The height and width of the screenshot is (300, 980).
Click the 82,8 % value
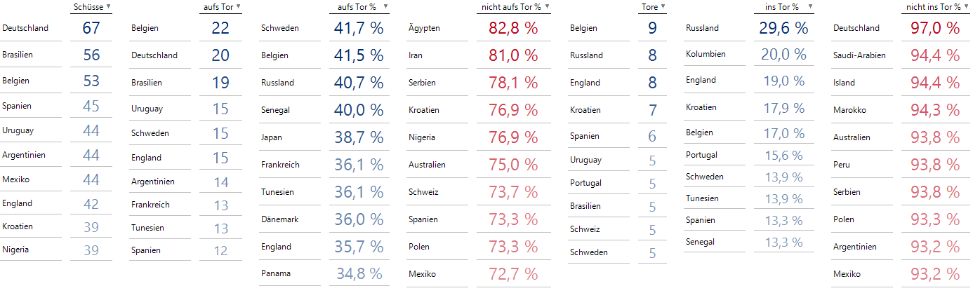tap(514, 28)
